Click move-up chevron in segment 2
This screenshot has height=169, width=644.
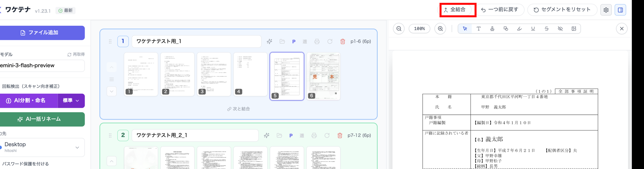[112, 161]
